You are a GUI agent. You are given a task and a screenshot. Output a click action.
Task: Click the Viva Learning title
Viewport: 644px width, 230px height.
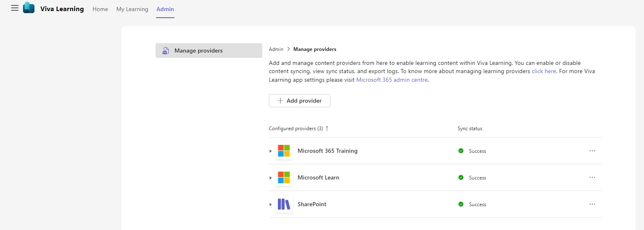click(x=62, y=9)
